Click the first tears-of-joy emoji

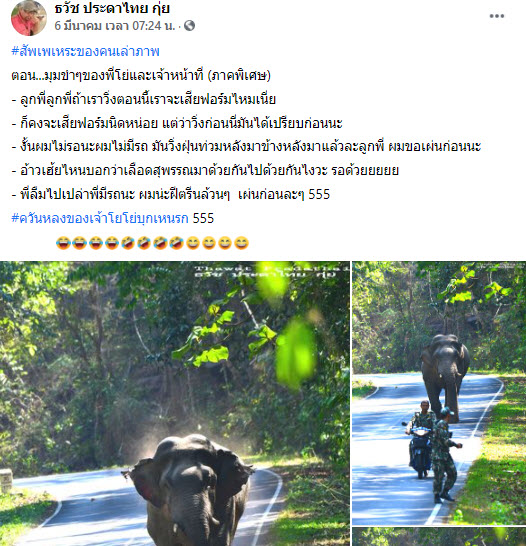[63, 243]
